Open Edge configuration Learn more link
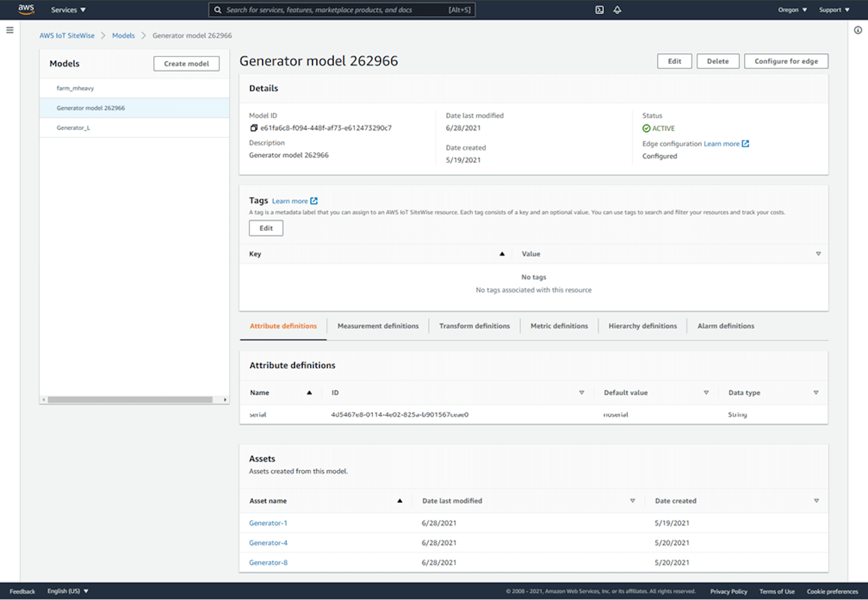This screenshot has width=868, height=600. 722,144
